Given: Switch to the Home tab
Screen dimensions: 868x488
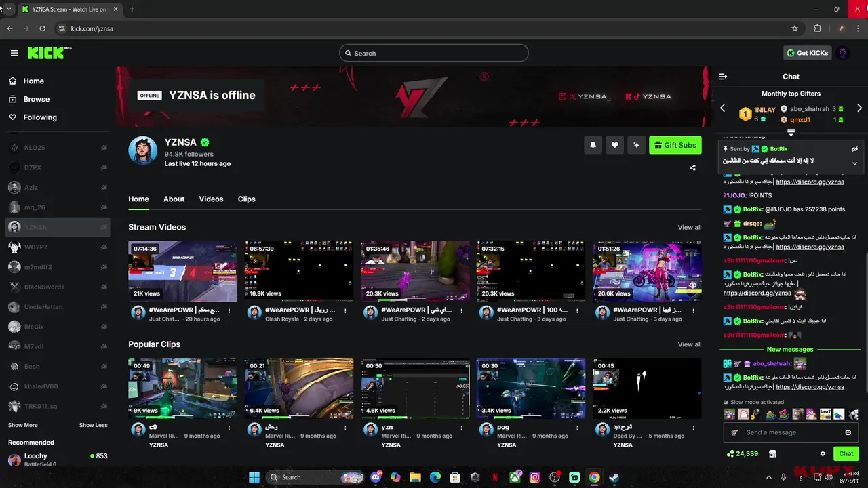Looking at the screenshot, I should pyautogui.click(x=138, y=199).
